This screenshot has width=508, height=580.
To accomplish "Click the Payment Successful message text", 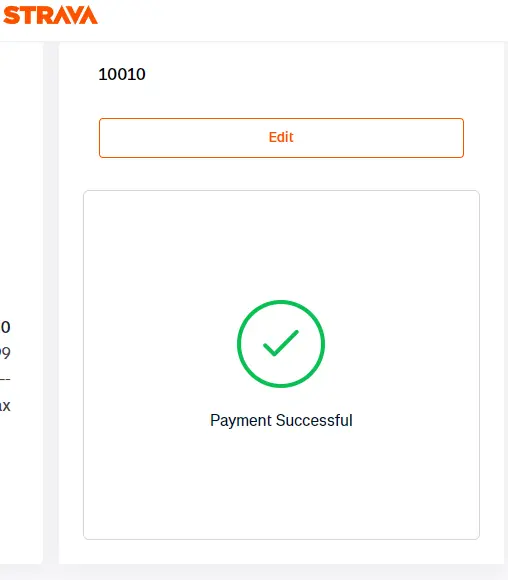I will coord(281,420).
